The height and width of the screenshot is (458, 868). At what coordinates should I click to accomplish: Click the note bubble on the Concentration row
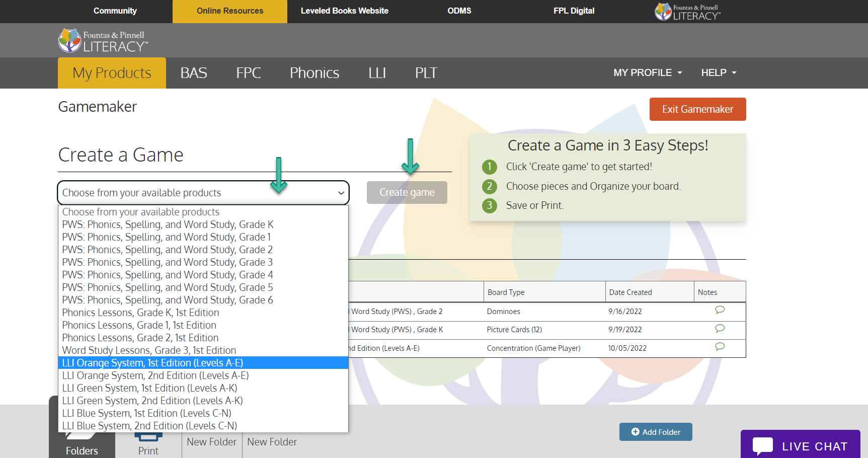(720, 346)
